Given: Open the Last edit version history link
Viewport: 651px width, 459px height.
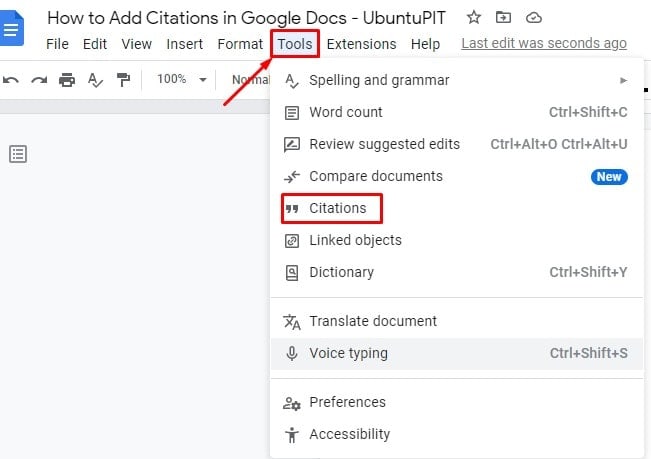Looking at the screenshot, I should click(544, 43).
